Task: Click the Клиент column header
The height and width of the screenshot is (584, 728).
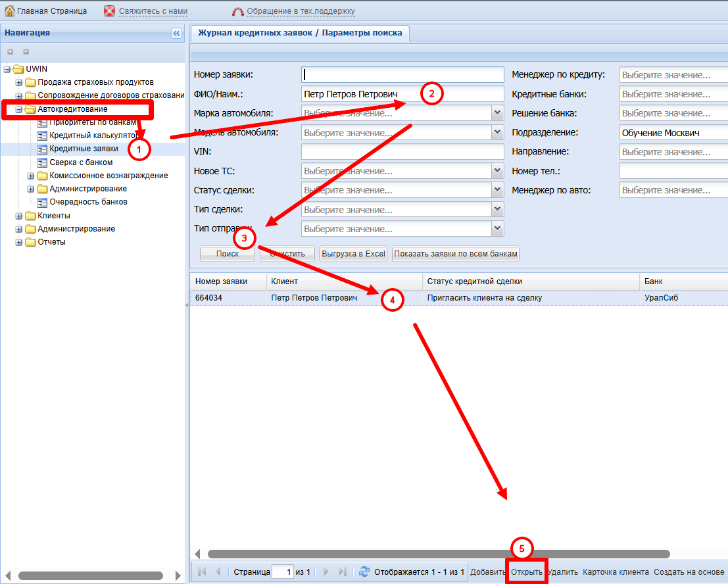Action: point(345,281)
